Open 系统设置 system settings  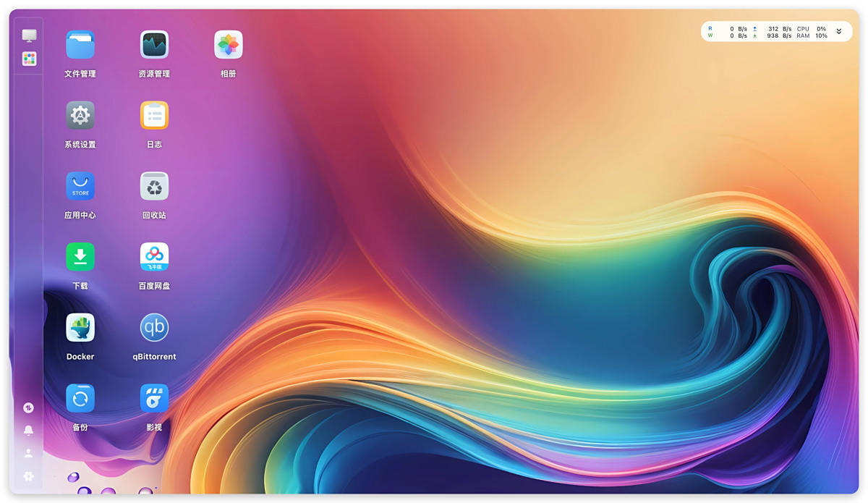(80, 116)
